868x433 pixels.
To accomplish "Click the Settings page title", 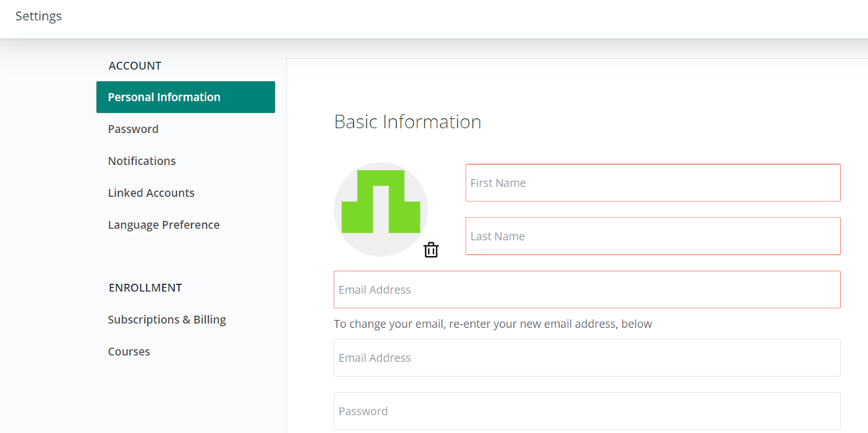I will [x=39, y=16].
